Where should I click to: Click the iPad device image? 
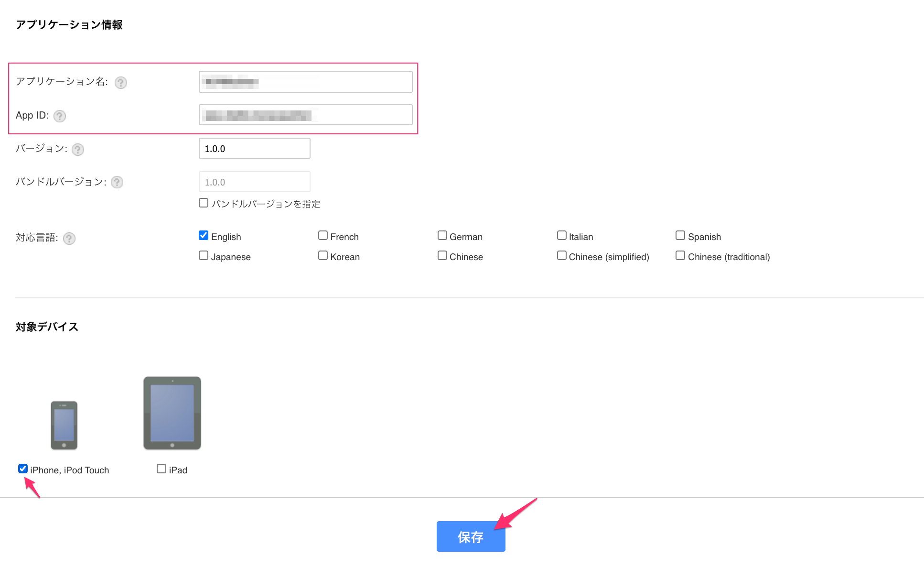click(x=172, y=413)
